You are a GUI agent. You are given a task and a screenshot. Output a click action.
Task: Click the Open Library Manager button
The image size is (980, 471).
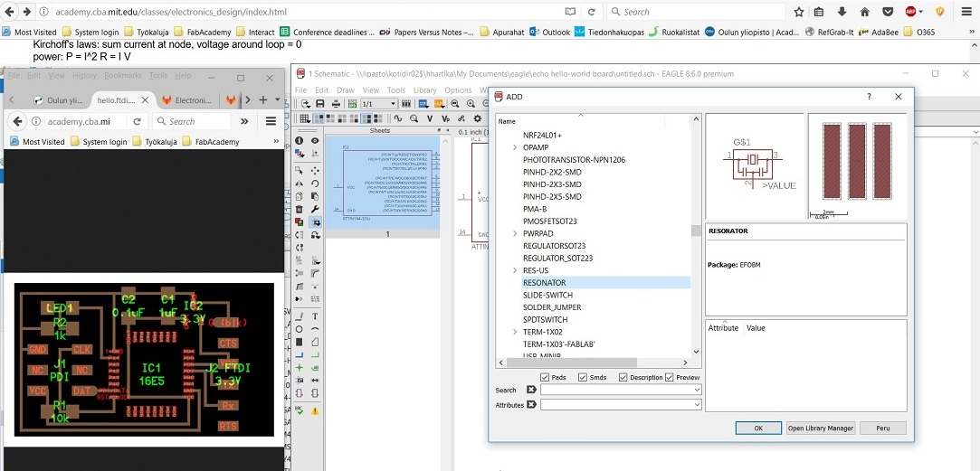pyautogui.click(x=821, y=428)
